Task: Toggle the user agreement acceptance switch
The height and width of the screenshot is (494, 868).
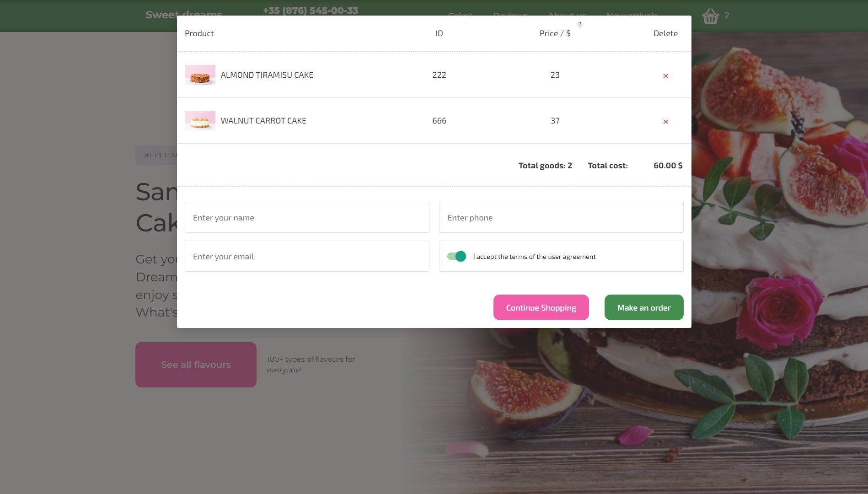Action: (x=456, y=256)
